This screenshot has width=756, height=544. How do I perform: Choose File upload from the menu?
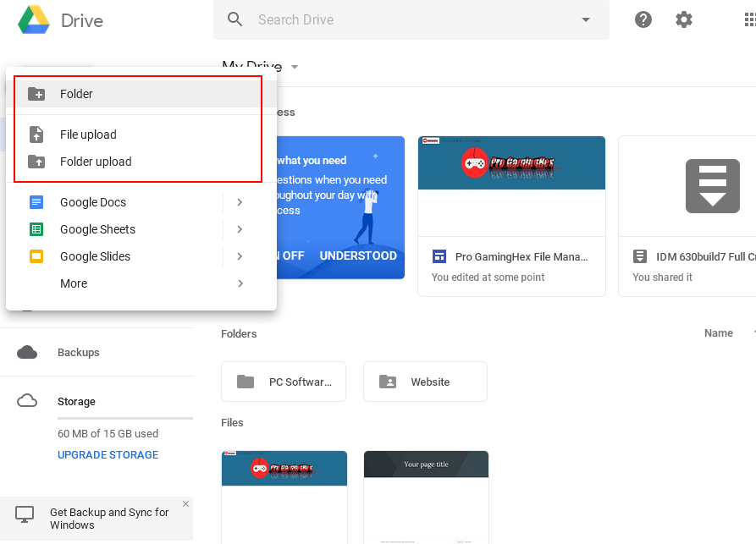point(89,134)
